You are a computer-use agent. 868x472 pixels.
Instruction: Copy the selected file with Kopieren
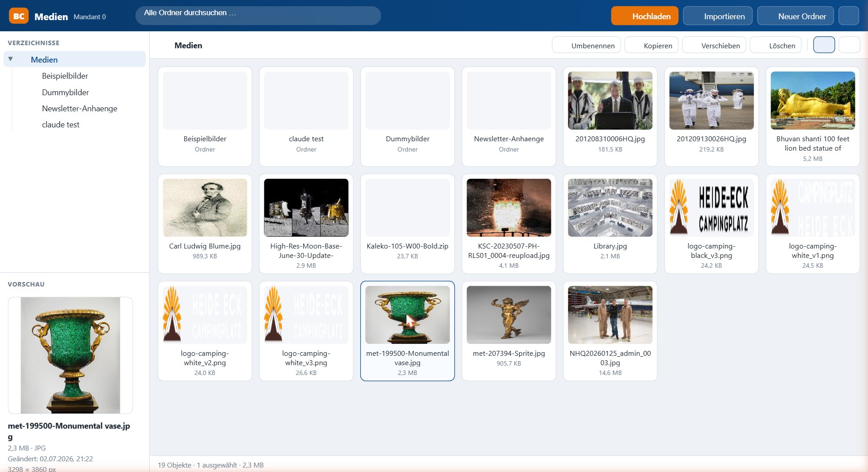point(651,45)
